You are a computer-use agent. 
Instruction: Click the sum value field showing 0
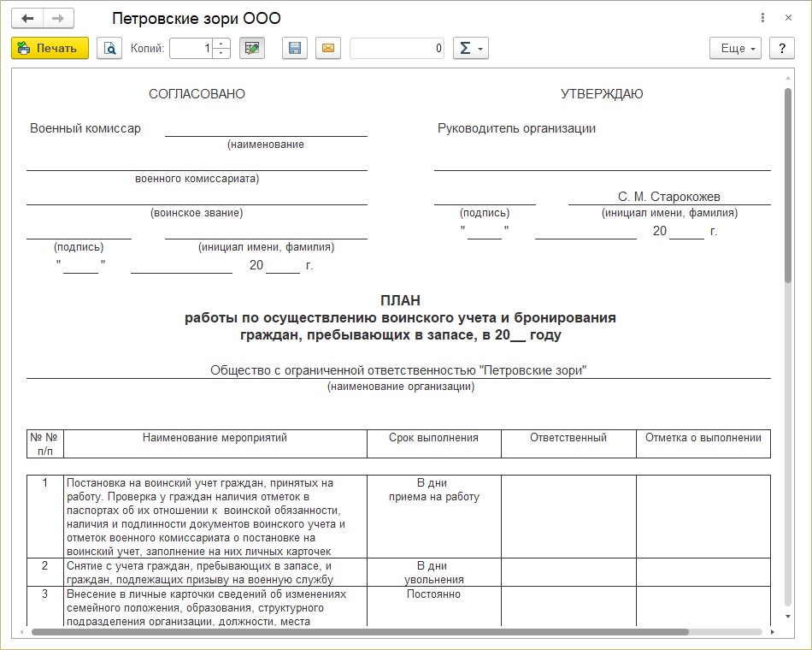(397, 48)
